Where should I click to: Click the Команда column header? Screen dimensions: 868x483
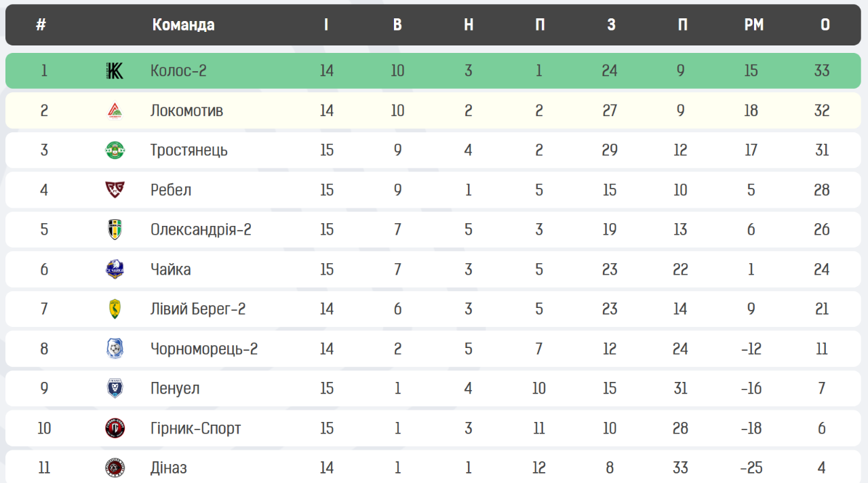click(x=183, y=25)
